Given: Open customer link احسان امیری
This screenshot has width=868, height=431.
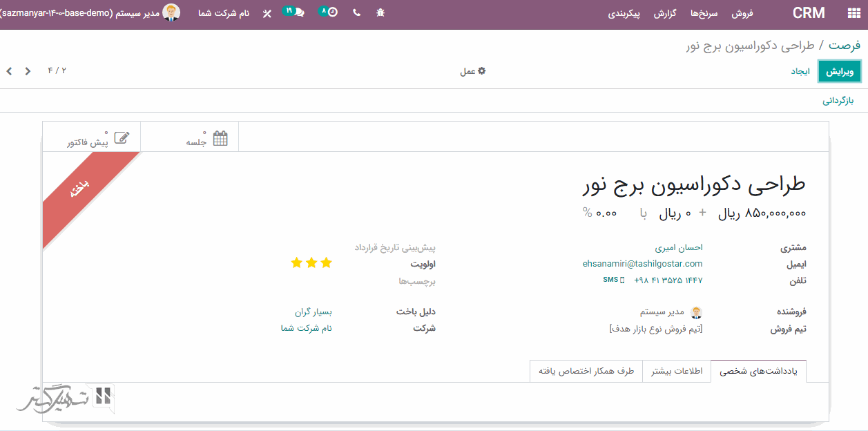Looking at the screenshot, I should (x=679, y=247).
